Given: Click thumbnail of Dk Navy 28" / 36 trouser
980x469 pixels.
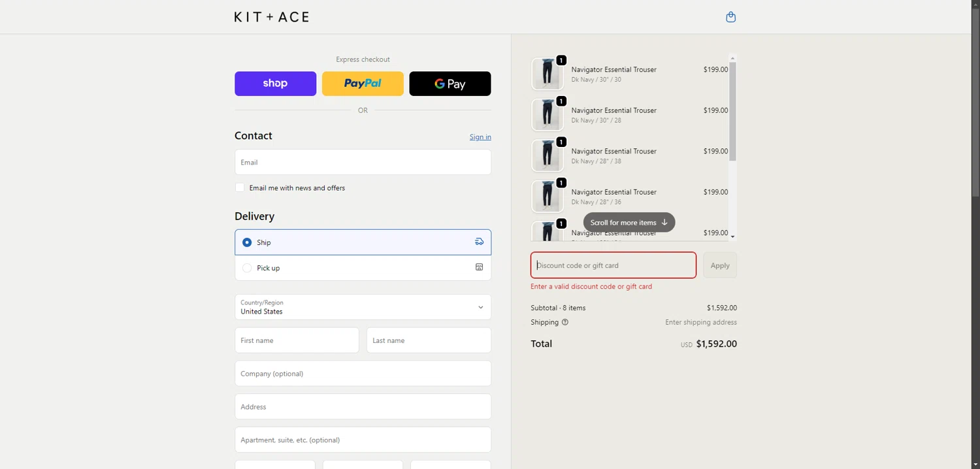Looking at the screenshot, I should tap(547, 197).
